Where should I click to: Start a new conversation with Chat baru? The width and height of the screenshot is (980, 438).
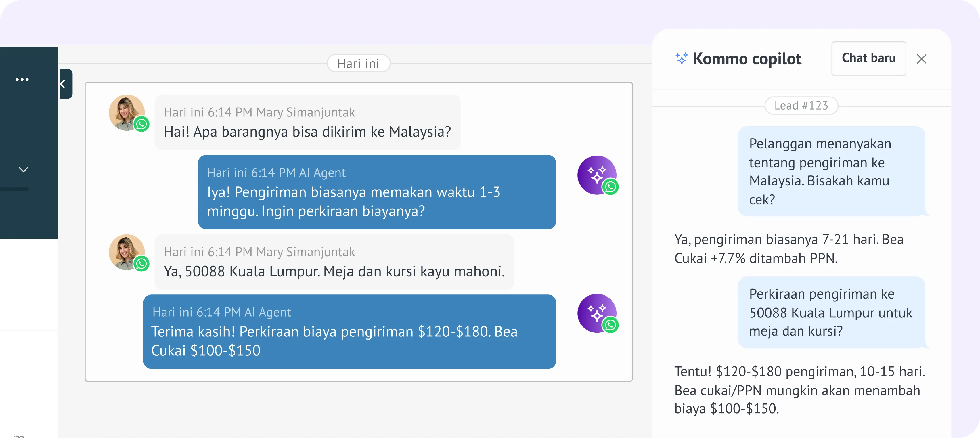868,58
